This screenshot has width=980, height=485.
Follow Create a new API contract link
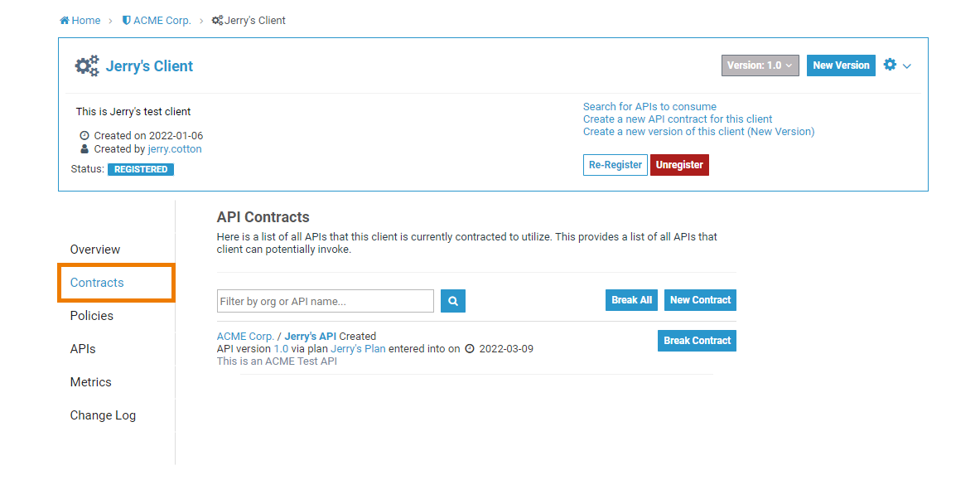point(678,119)
